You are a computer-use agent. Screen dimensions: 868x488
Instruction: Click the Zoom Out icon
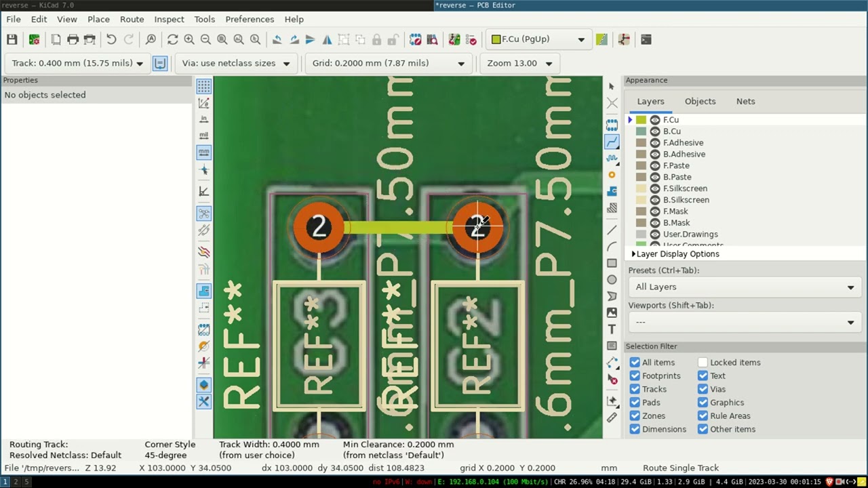[x=205, y=39]
